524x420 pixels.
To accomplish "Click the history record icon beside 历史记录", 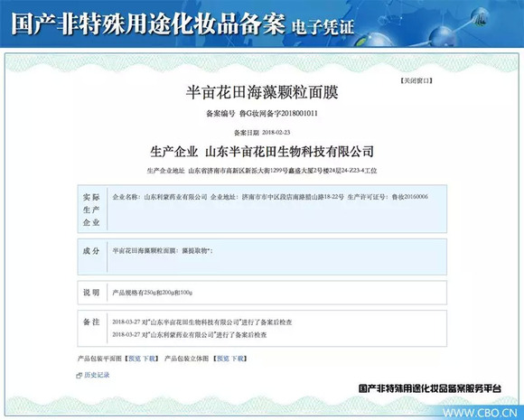I will [x=80, y=376].
